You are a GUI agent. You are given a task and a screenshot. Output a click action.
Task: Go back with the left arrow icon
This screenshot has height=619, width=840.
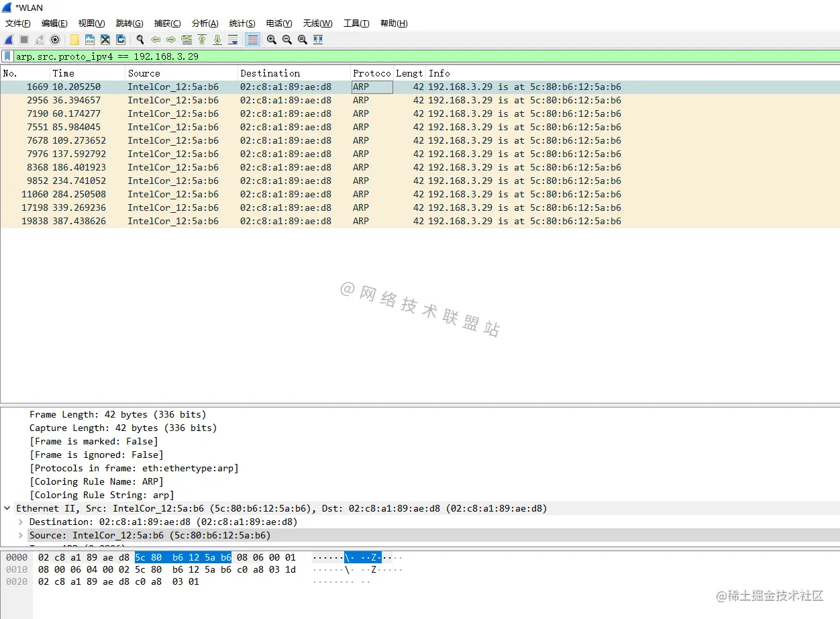[156, 40]
